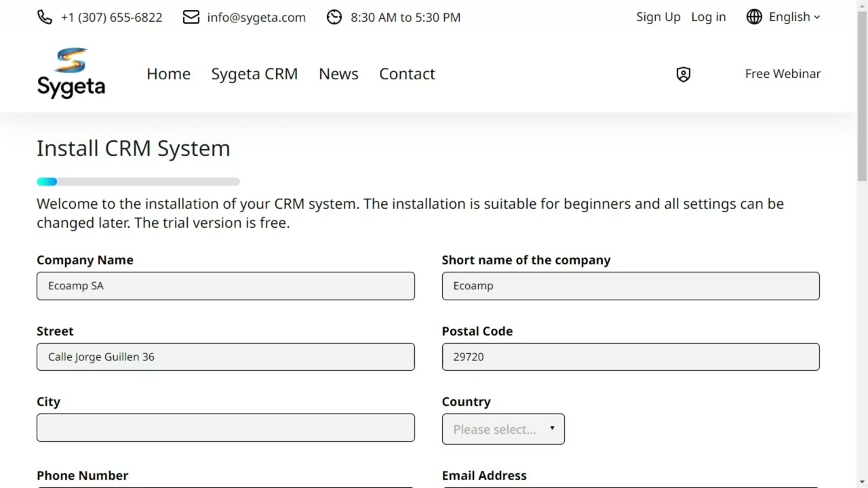Open the Contact page
The height and width of the screenshot is (488, 868).
pos(407,74)
